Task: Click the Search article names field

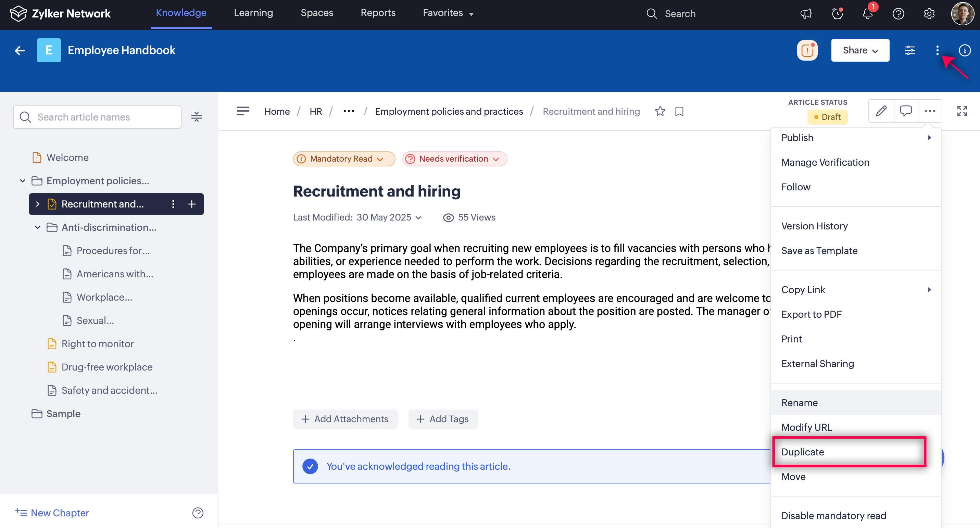Action: [x=97, y=117]
